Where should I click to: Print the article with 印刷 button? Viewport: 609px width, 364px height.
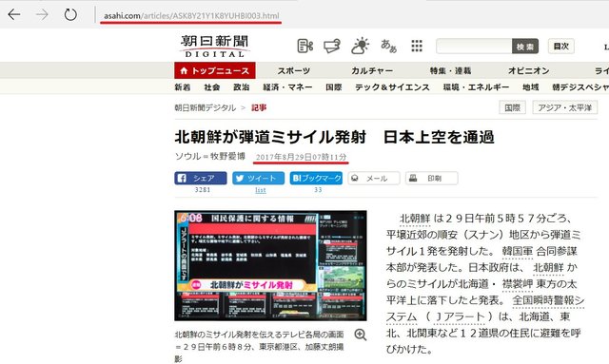coord(431,178)
